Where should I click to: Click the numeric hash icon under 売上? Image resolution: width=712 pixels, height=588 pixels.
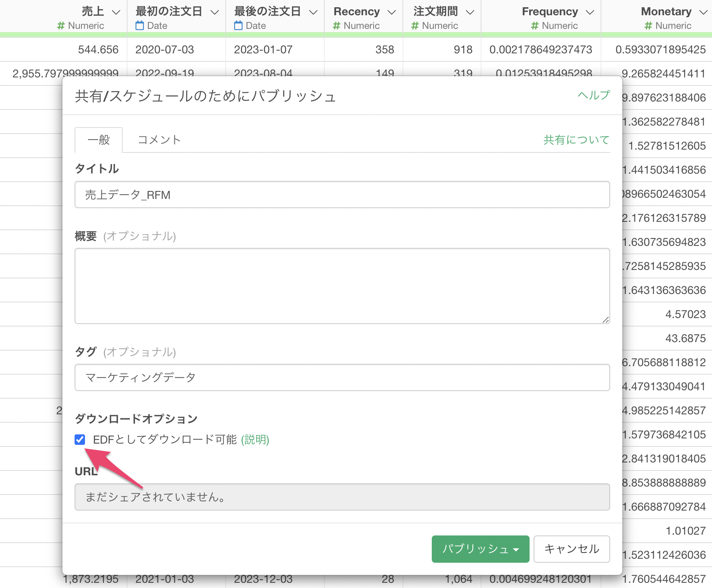point(61,26)
